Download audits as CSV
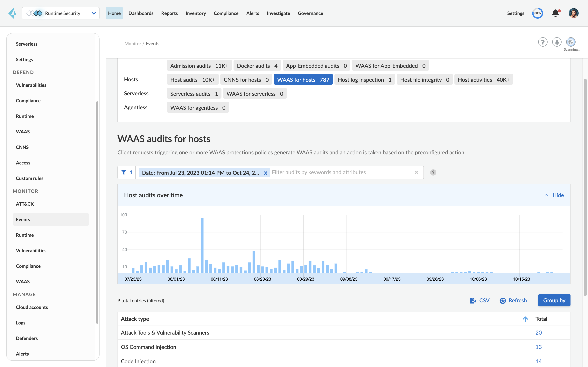This screenshot has width=588, height=367. (x=480, y=301)
